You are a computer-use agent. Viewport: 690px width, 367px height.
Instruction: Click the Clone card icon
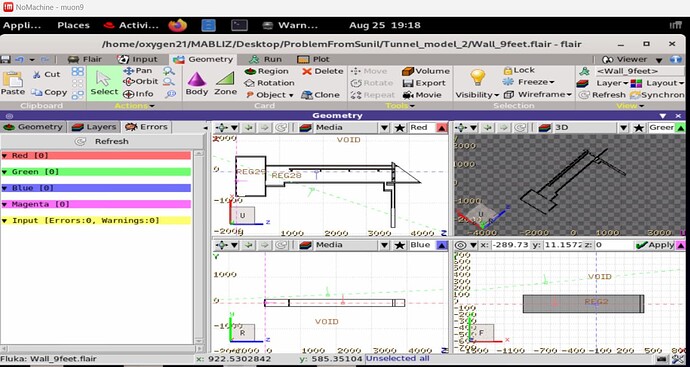(307, 95)
